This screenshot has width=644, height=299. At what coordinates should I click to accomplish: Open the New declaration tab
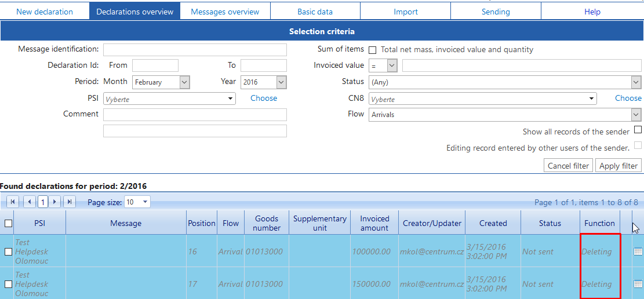45,12
